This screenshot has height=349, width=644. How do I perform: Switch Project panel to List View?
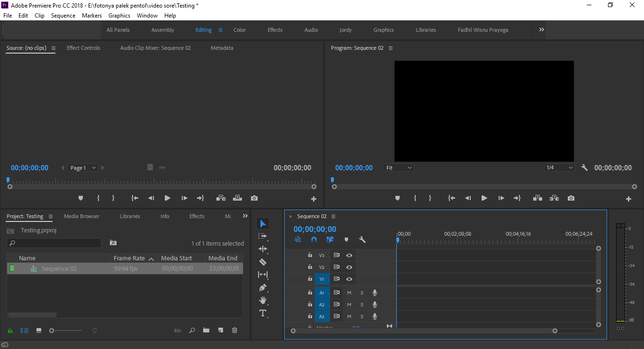pos(25,331)
